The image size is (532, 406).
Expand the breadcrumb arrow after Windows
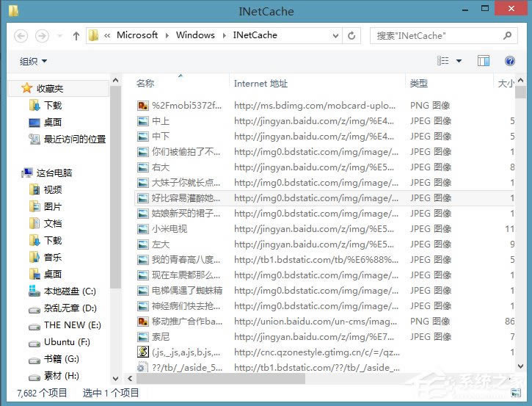[224, 35]
